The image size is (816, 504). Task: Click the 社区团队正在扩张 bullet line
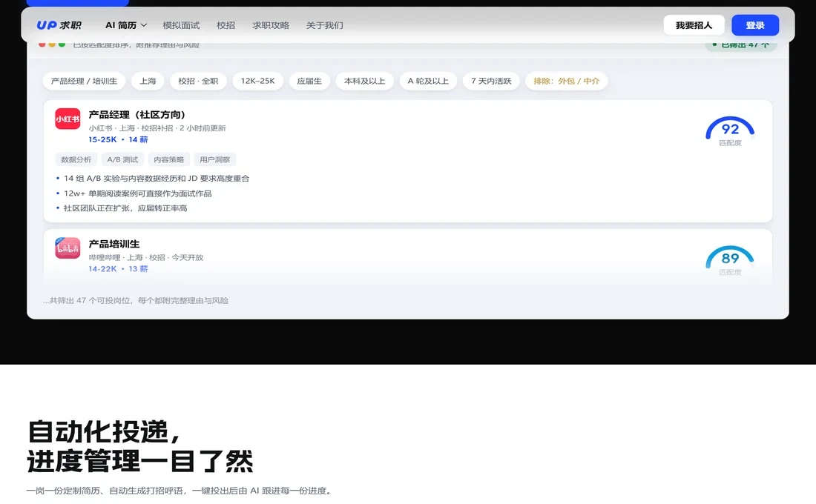[x=121, y=208]
